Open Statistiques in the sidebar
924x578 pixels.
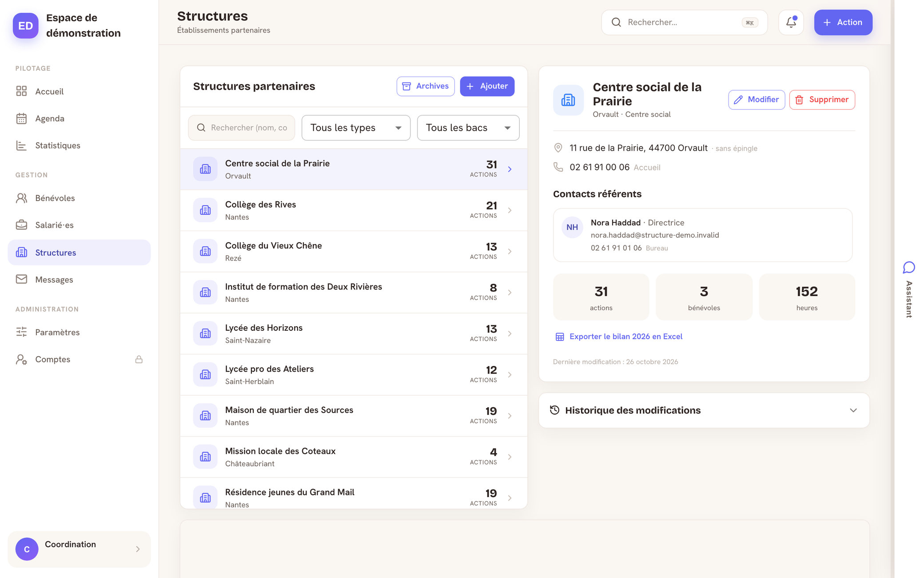click(79, 145)
